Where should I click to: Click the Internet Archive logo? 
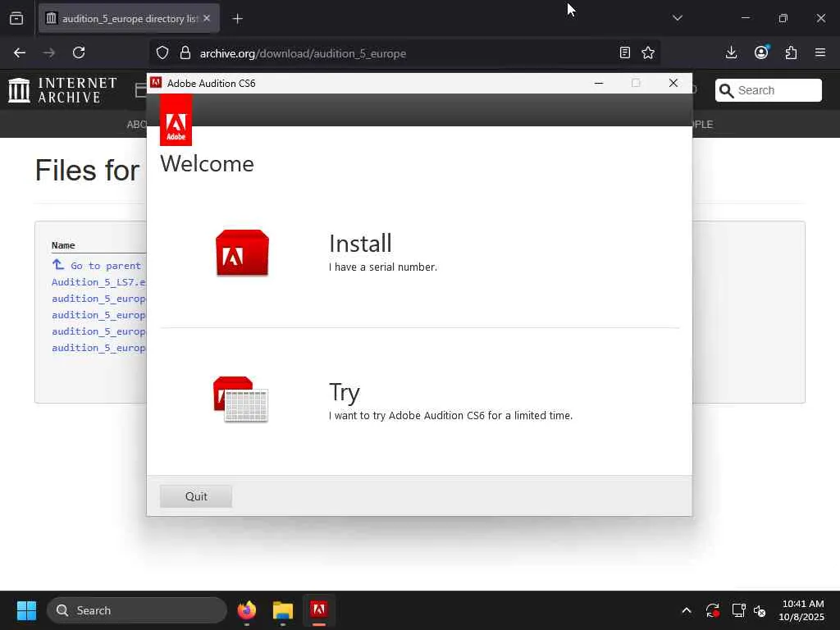pyautogui.click(x=62, y=90)
